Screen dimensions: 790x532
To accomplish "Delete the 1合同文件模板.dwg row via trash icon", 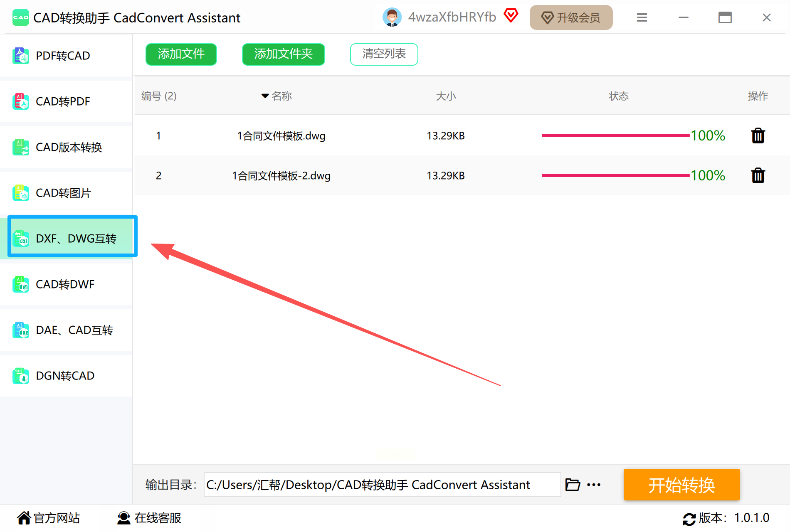I will [758, 135].
